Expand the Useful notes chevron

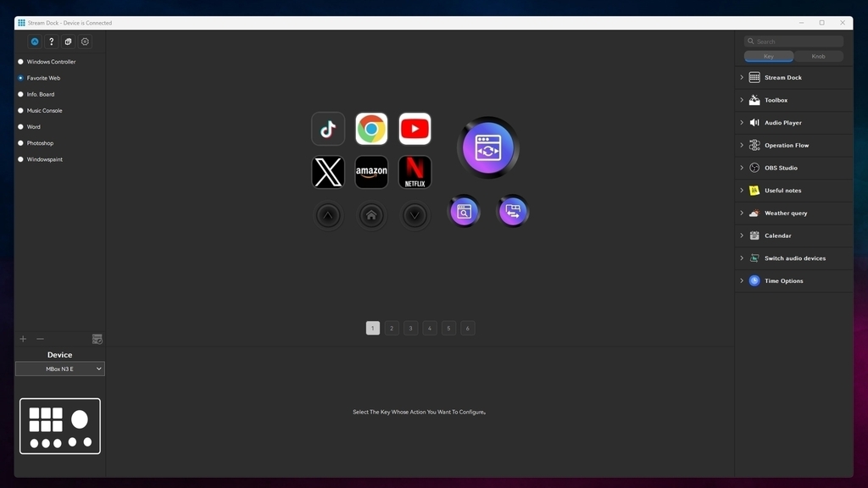(742, 191)
